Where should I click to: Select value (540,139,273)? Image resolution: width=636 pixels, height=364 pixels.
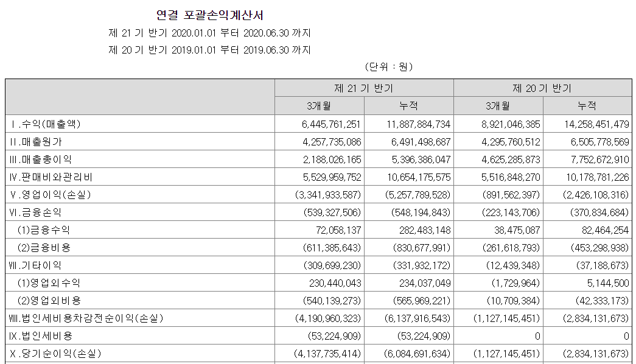(x=332, y=301)
